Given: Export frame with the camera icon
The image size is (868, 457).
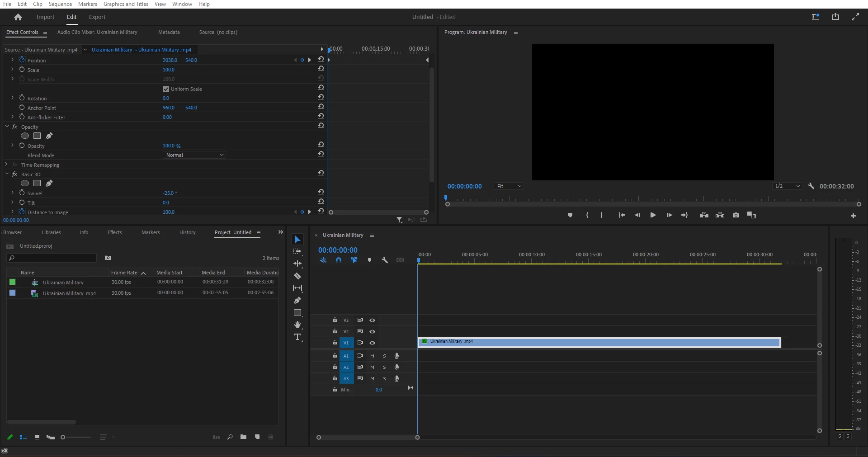Looking at the screenshot, I should click(x=736, y=215).
